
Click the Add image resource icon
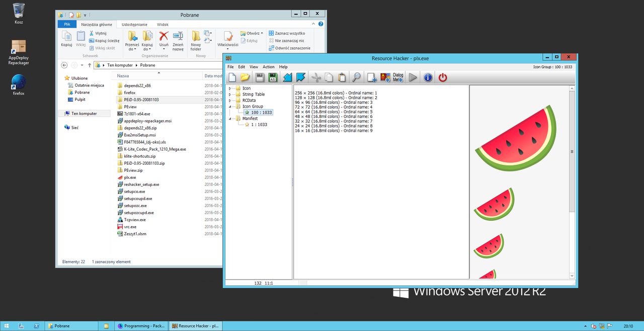[385, 77]
